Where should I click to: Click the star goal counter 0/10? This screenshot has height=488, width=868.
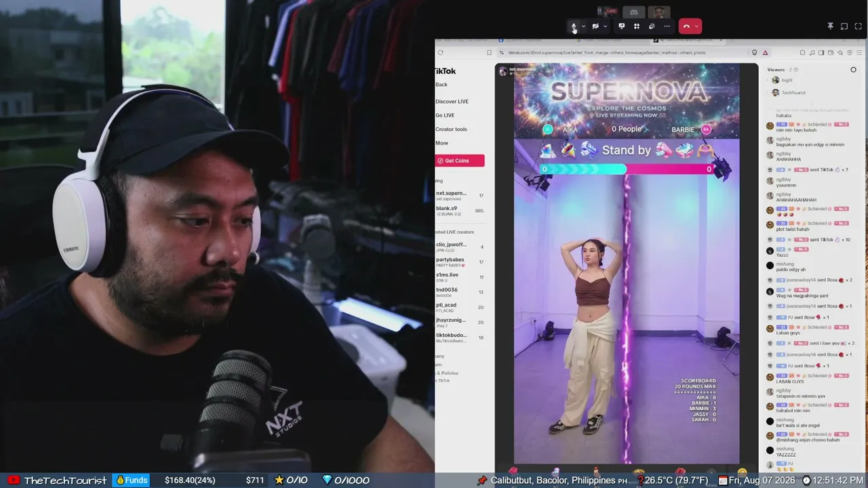coord(291,481)
